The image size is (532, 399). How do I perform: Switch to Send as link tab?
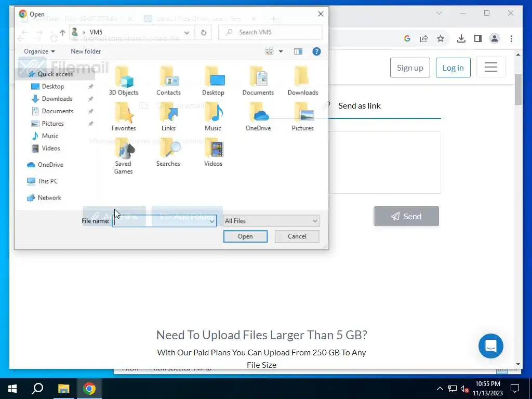tap(360, 106)
